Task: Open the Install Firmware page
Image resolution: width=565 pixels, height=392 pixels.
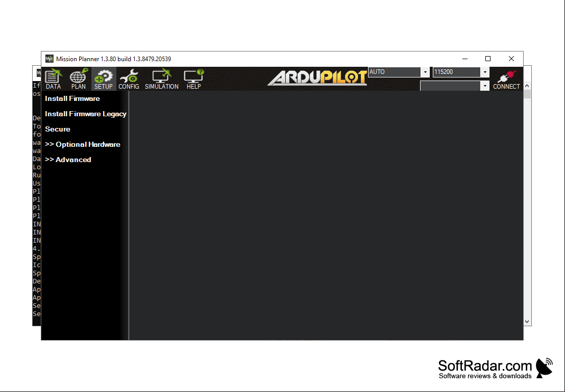Action: [x=72, y=98]
